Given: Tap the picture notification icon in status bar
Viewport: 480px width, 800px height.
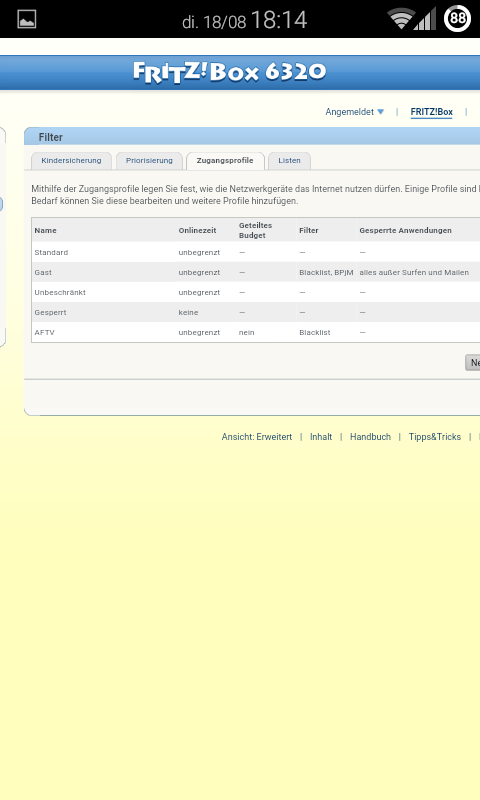Looking at the screenshot, I should [27, 19].
